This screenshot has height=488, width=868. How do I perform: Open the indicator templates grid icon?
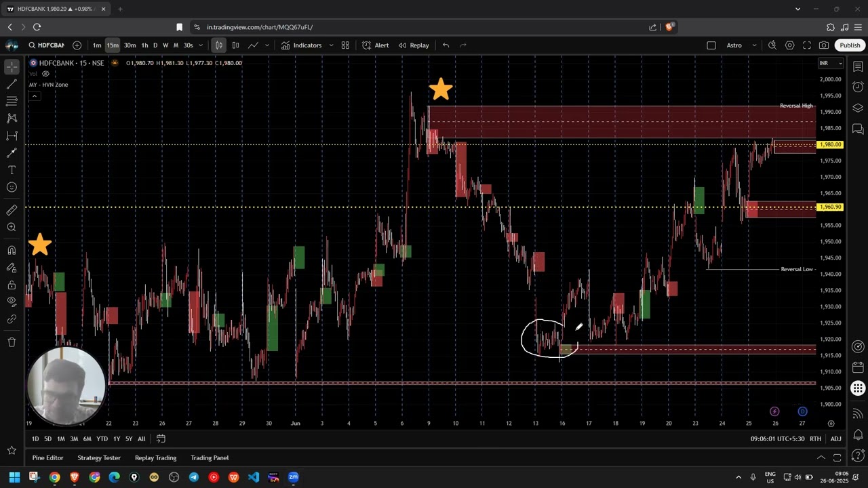(x=345, y=45)
